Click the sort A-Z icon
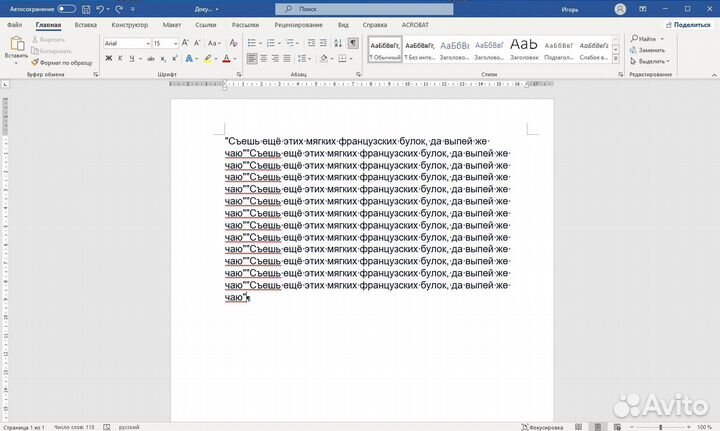 [x=338, y=43]
